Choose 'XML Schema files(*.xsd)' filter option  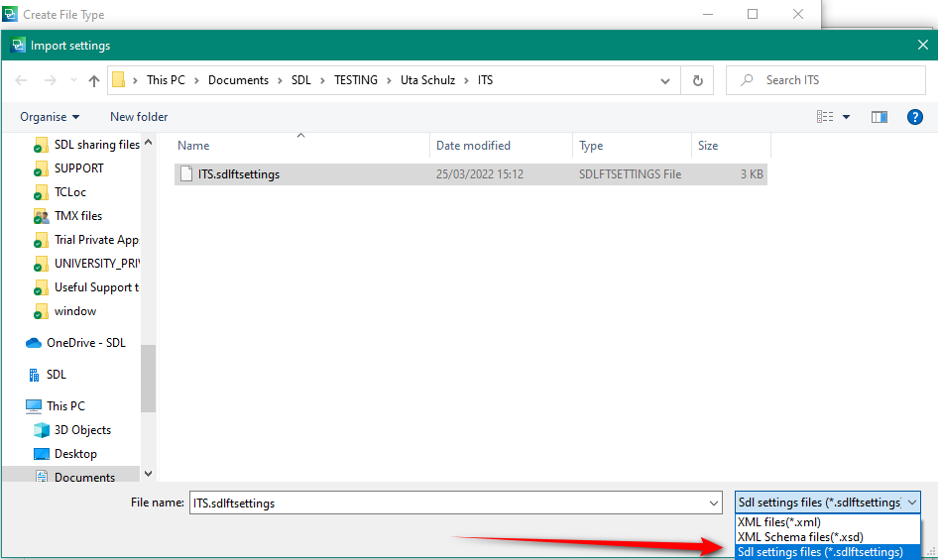[827, 537]
